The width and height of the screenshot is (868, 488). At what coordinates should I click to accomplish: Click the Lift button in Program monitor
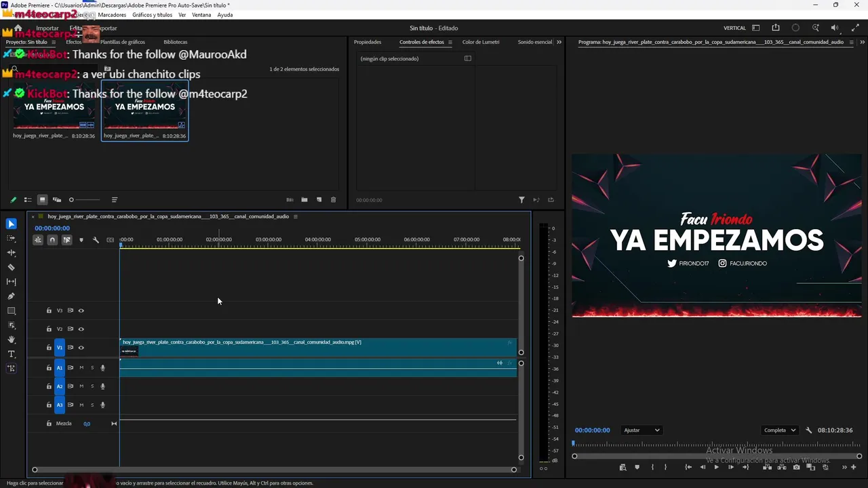click(x=767, y=467)
